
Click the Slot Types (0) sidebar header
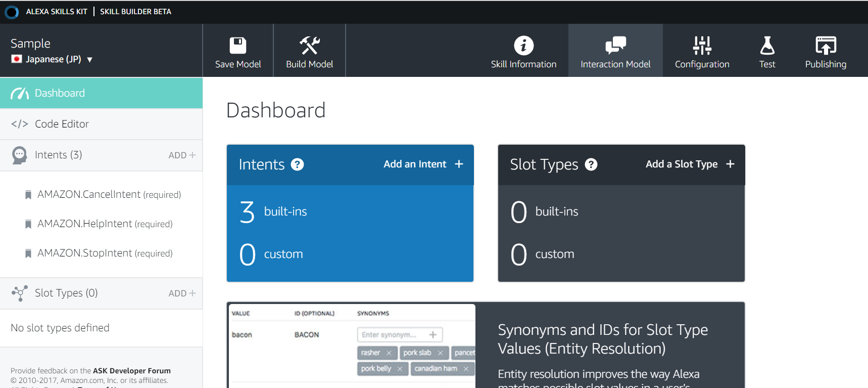(x=66, y=293)
